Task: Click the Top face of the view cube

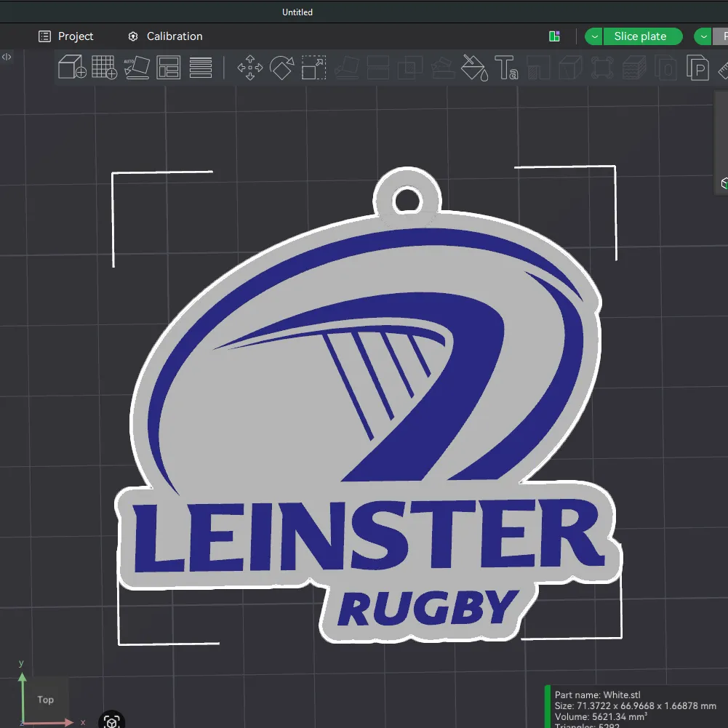Action: point(46,700)
